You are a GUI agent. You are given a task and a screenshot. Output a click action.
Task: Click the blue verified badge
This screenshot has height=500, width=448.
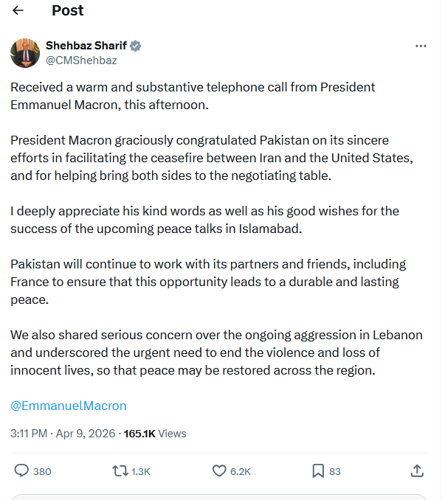click(136, 46)
